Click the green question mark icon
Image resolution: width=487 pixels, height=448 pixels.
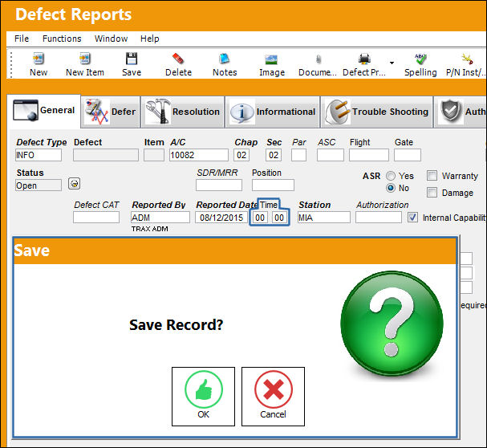pyautogui.click(x=392, y=323)
